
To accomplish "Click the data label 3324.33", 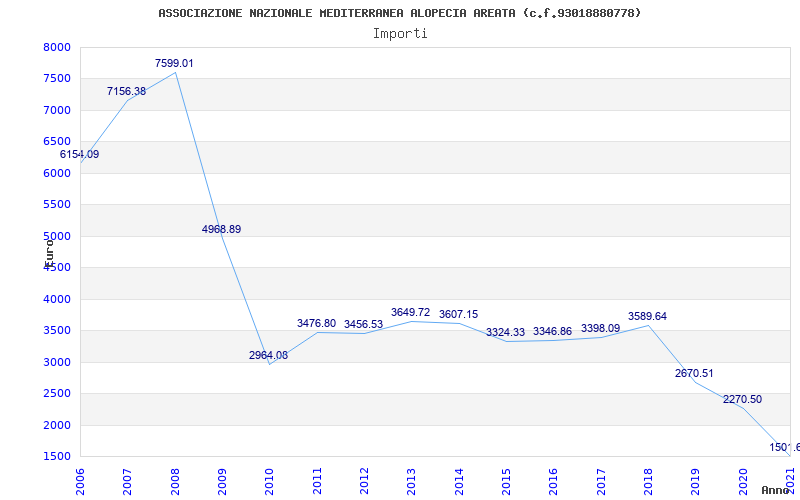I will click(x=505, y=332).
